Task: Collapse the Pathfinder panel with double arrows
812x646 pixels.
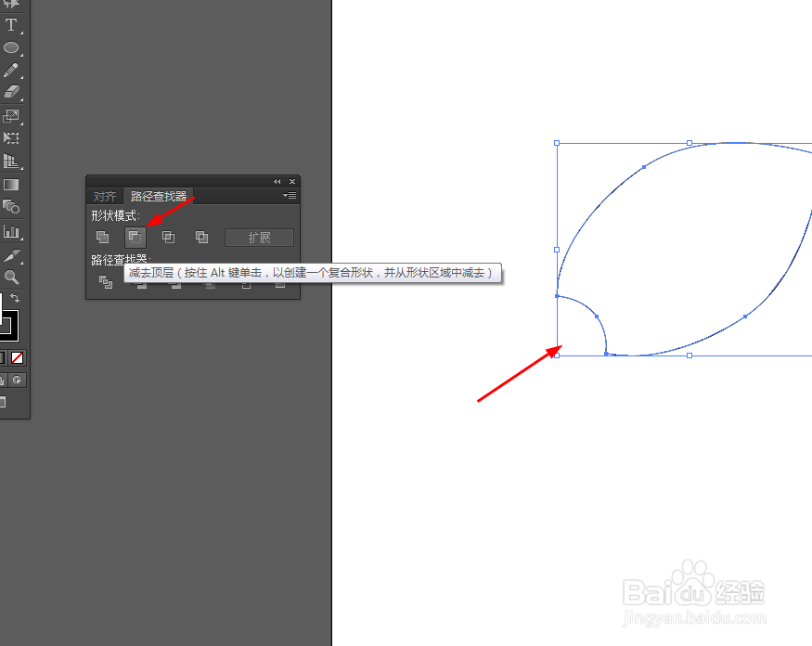Action: coord(277,181)
